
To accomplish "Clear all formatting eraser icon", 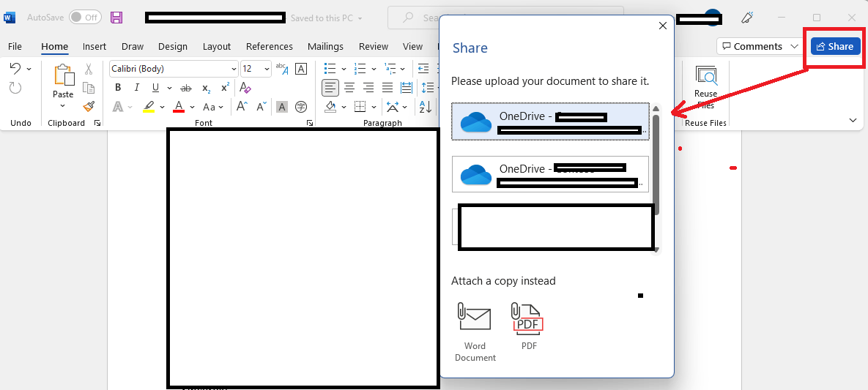I will pos(245,87).
